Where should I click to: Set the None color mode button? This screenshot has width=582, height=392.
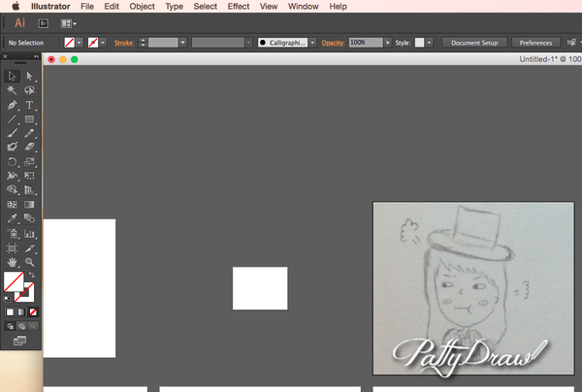pyautogui.click(x=31, y=312)
